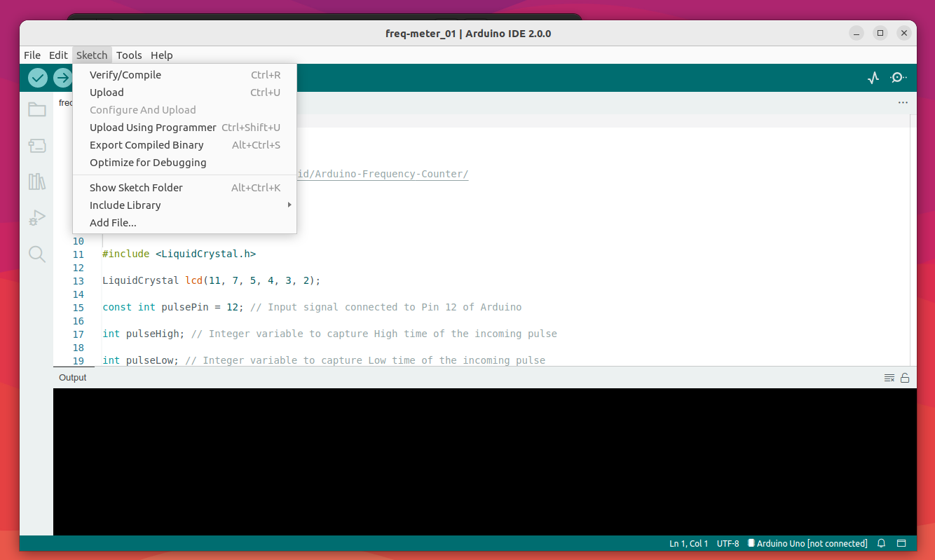Clear output using the lines icon
This screenshot has width=935, height=560.
pos(889,378)
